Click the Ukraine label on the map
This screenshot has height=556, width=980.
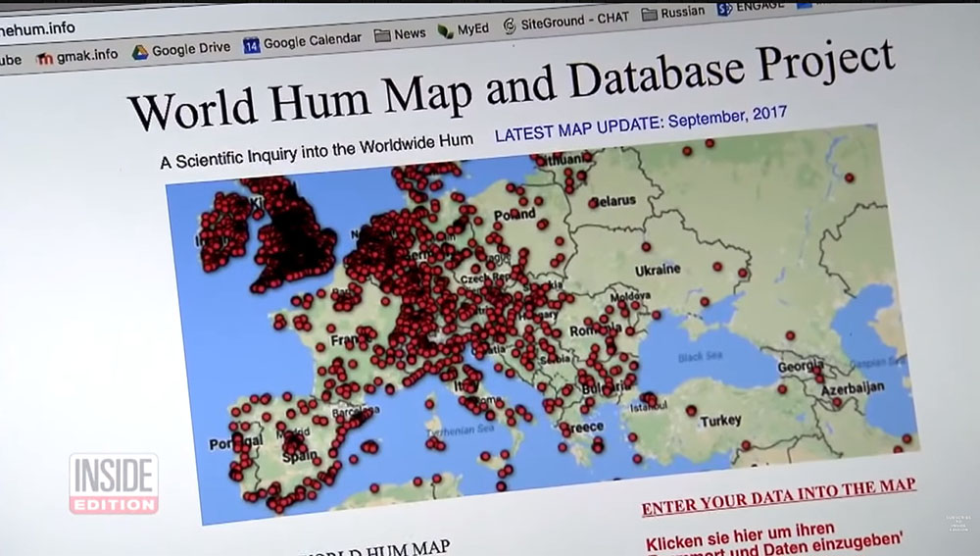click(x=658, y=271)
